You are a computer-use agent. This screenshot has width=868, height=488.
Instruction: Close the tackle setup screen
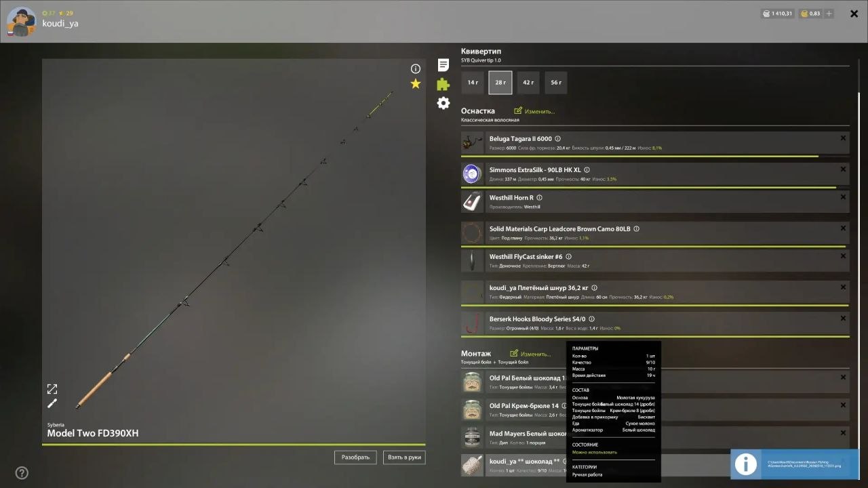(854, 14)
